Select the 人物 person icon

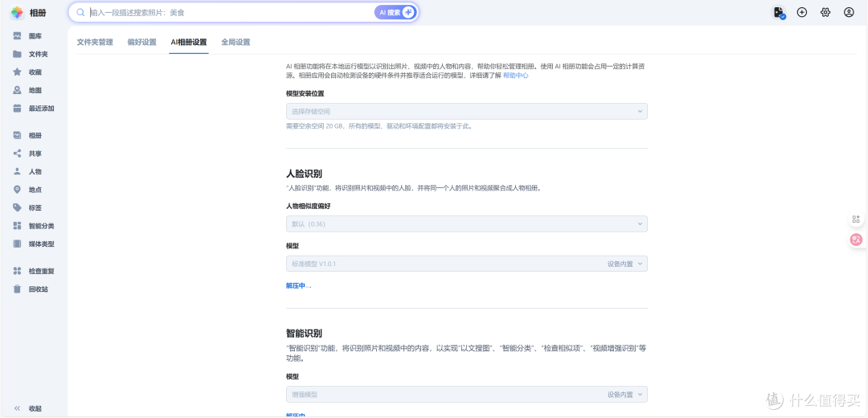point(17,172)
